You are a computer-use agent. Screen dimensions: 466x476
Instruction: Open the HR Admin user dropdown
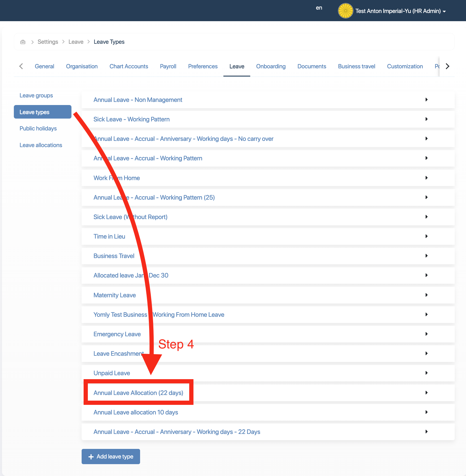click(x=400, y=11)
